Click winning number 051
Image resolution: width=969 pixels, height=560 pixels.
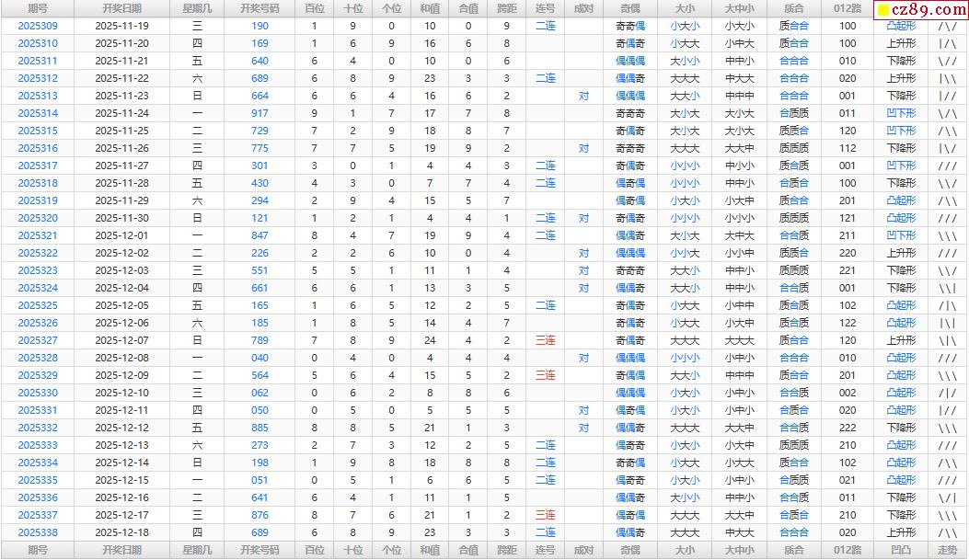[x=260, y=480]
